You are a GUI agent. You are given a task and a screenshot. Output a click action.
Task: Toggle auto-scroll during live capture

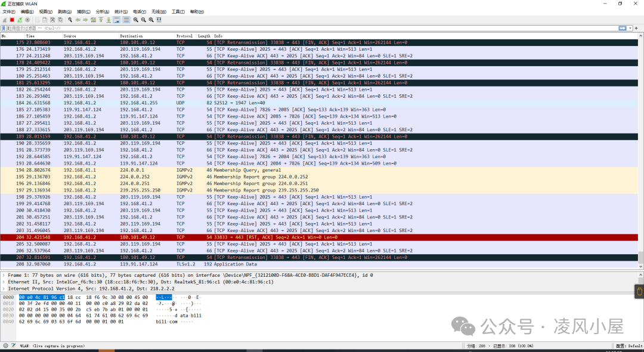pos(116,20)
